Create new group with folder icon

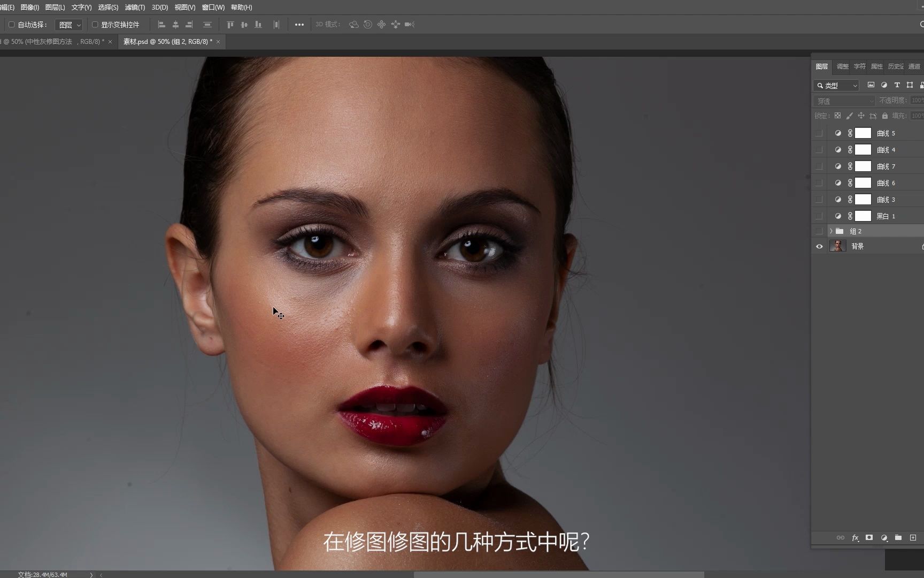coord(898,538)
